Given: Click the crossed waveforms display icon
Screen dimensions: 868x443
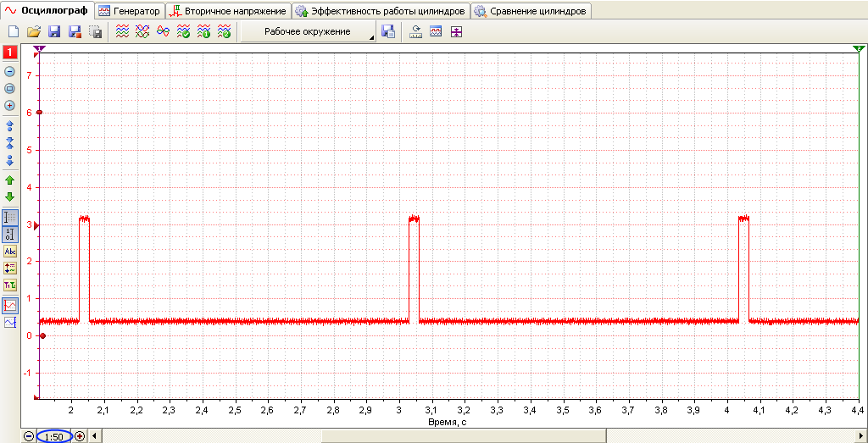Looking at the screenshot, I should click(142, 32).
